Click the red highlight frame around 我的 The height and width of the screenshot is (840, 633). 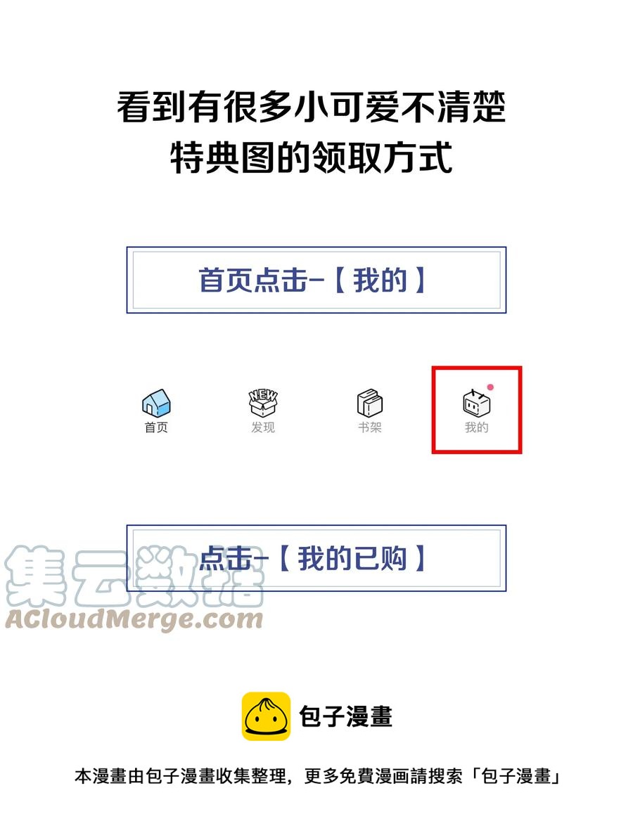point(476,410)
